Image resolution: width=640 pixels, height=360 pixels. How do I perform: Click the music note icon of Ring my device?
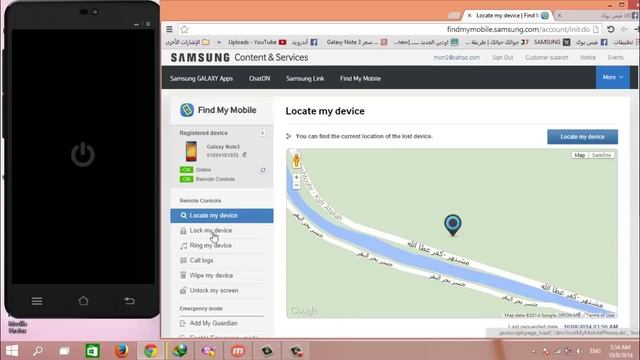183,246
